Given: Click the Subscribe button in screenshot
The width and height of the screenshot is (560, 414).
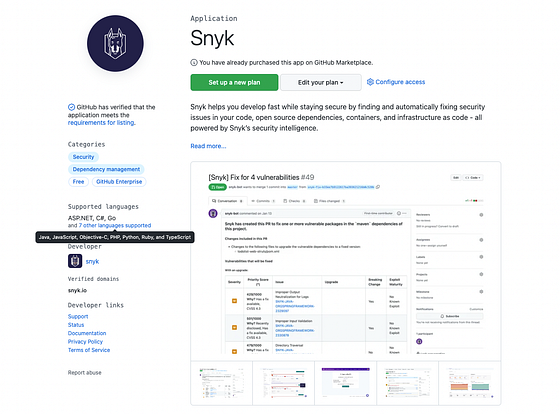Looking at the screenshot, I should click(x=450, y=316).
